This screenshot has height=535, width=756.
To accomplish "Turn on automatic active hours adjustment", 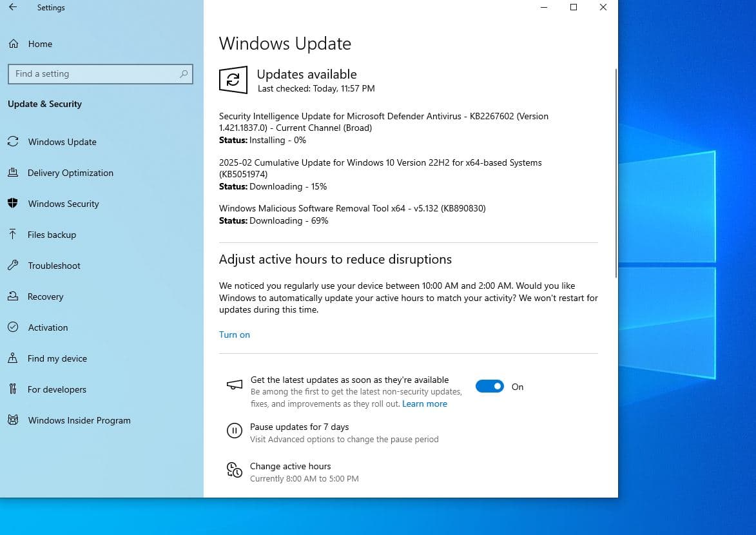I will pos(234,335).
